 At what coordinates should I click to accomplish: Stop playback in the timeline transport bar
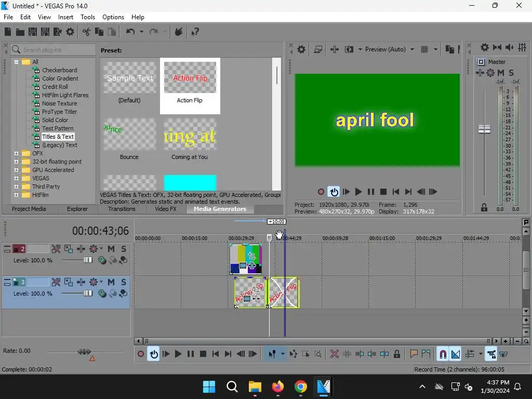[203, 354]
